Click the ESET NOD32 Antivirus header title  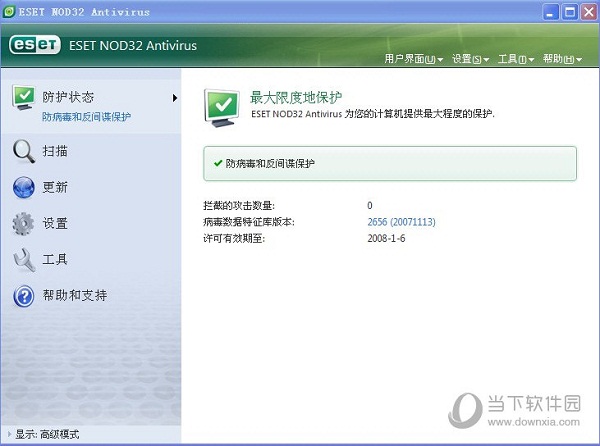click(133, 46)
